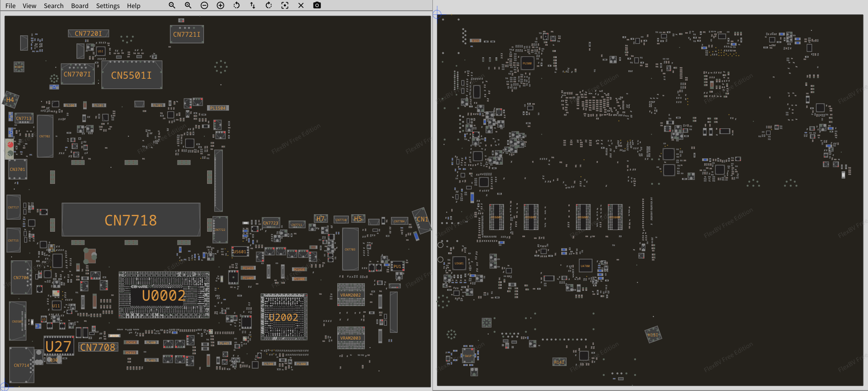The width and height of the screenshot is (868, 391).
Task: Select the U0002 chip component
Action: pyautogui.click(x=164, y=295)
